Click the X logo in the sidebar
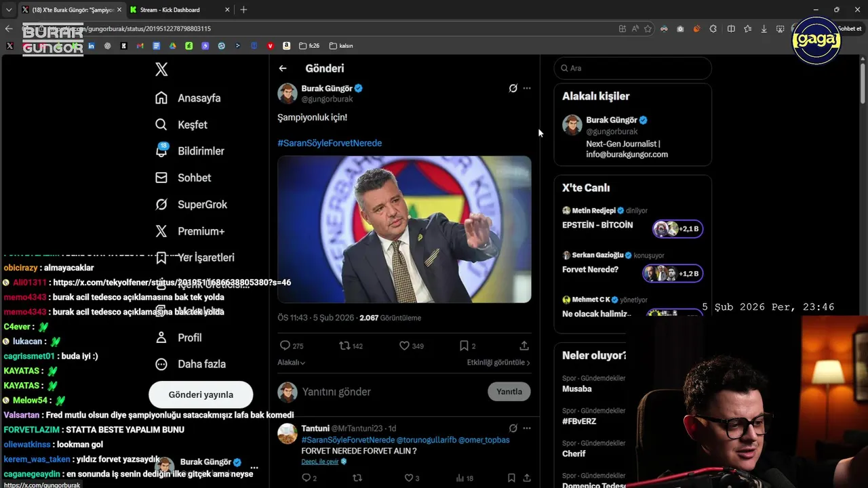 (161, 69)
